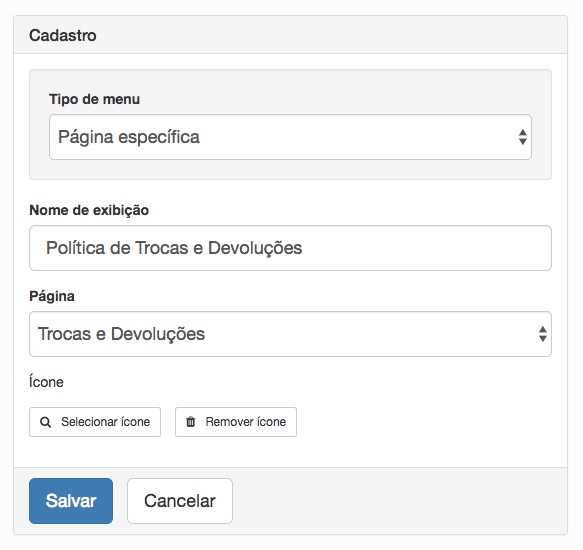Click the 'Trocas e Devoluções' selected value

122,334
